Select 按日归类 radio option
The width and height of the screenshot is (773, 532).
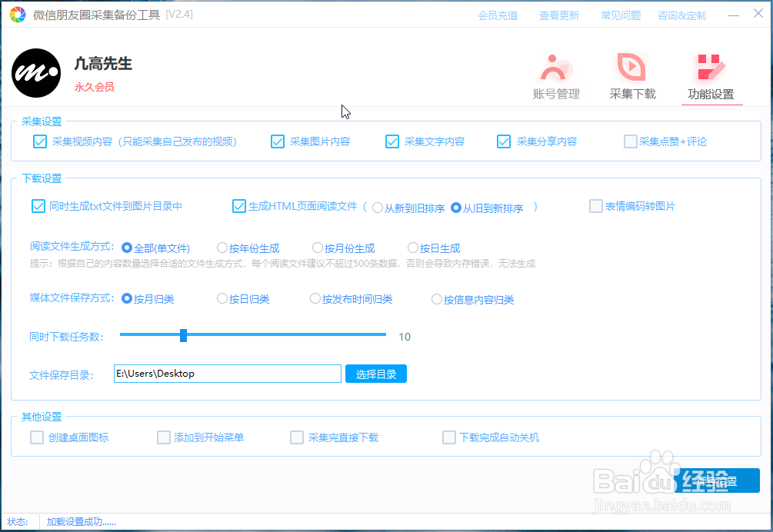pyautogui.click(x=222, y=298)
